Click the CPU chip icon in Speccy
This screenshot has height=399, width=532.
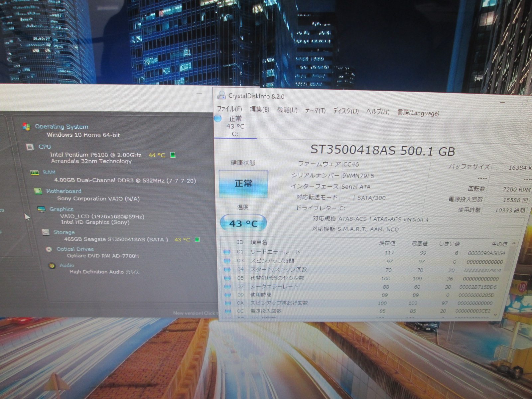click(x=30, y=147)
